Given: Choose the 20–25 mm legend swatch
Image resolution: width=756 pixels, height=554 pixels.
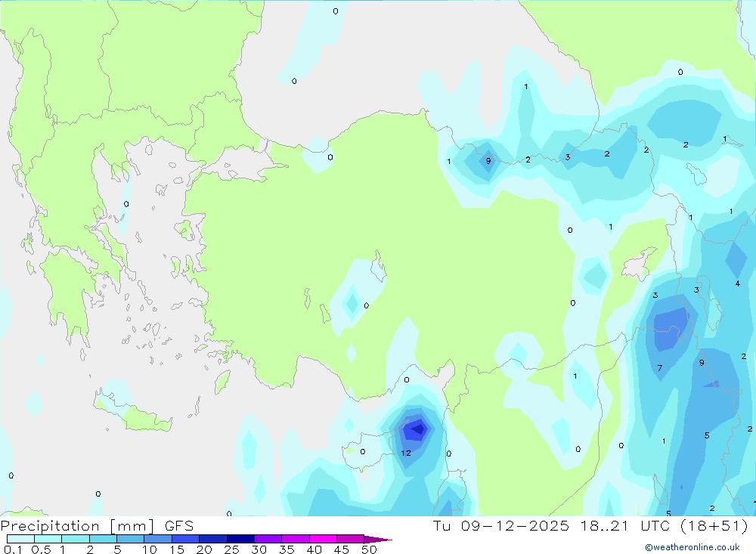Looking at the screenshot, I should tap(213, 539).
